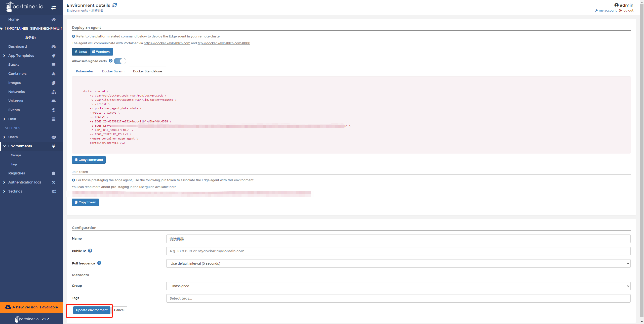The height and width of the screenshot is (324, 644).
Task: Expand the App Templates menu chevron
Action: click(x=4, y=56)
